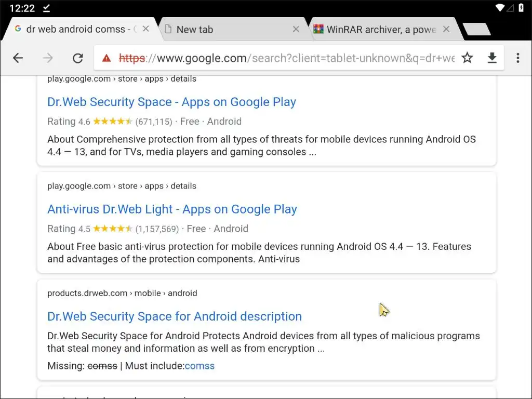Click the browser back arrow
The width and height of the screenshot is (532, 399).
[18, 58]
